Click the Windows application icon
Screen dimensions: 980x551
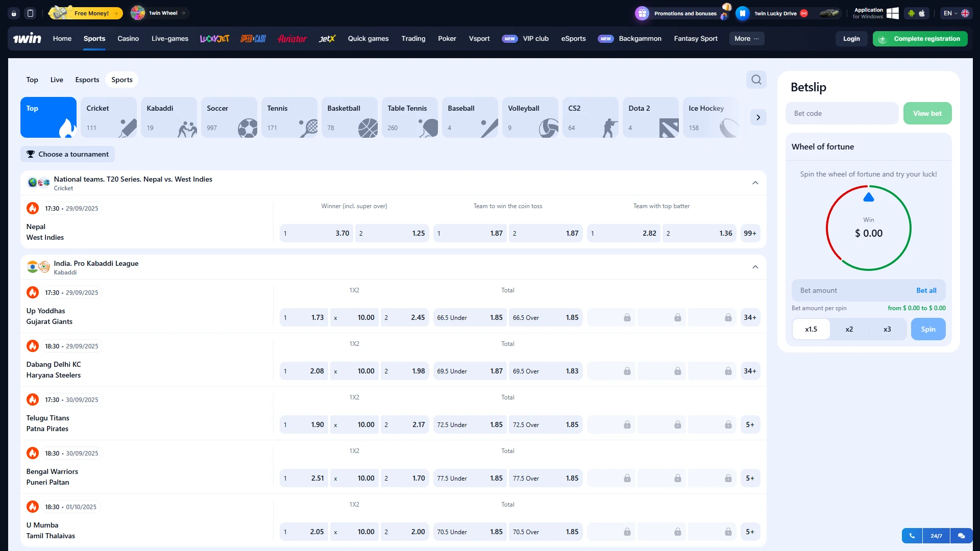tap(893, 13)
